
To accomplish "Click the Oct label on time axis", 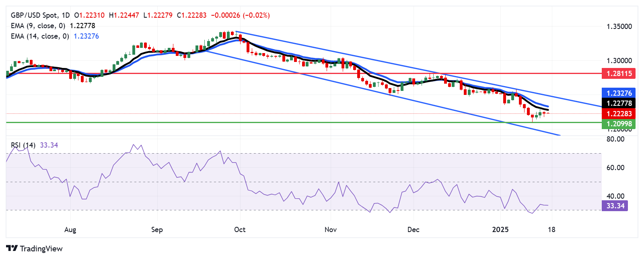I will tap(240, 230).
